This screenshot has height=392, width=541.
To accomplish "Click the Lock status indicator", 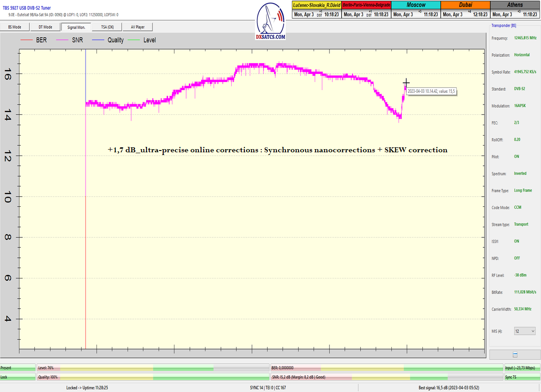I will pos(18,377).
